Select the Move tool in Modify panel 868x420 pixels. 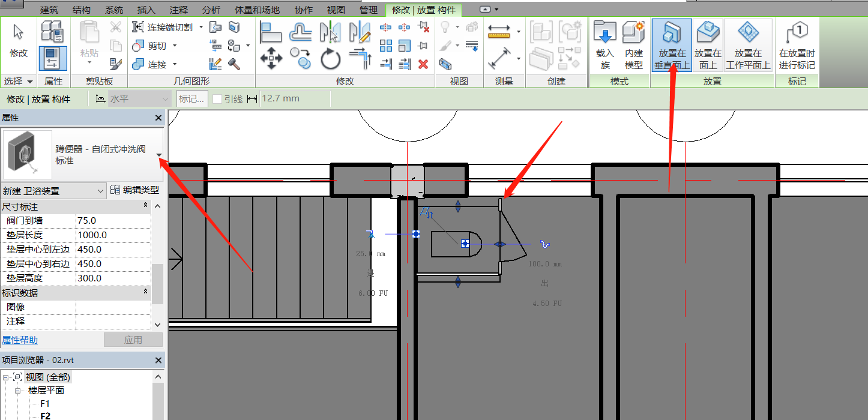pos(271,59)
